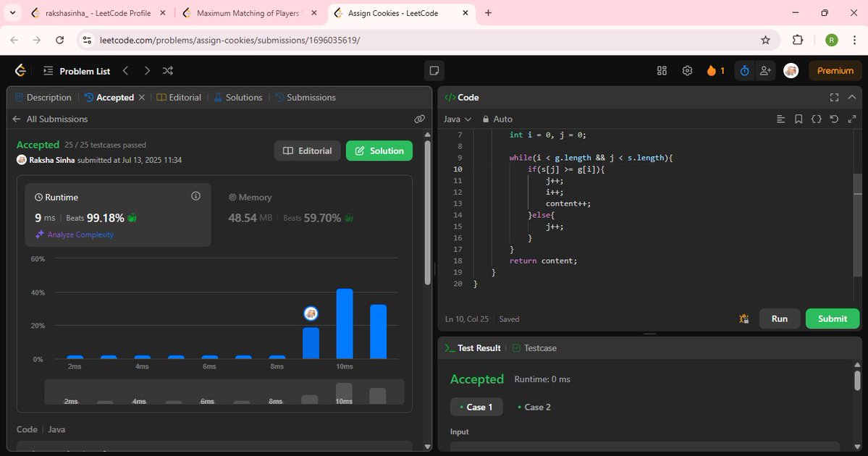Open the Java language dropdown
This screenshot has height=456, width=868.
point(458,119)
